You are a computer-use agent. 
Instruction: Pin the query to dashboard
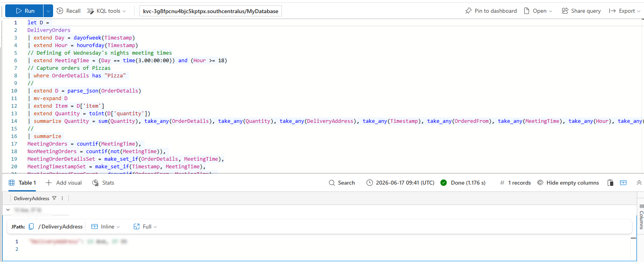(491, 11)
